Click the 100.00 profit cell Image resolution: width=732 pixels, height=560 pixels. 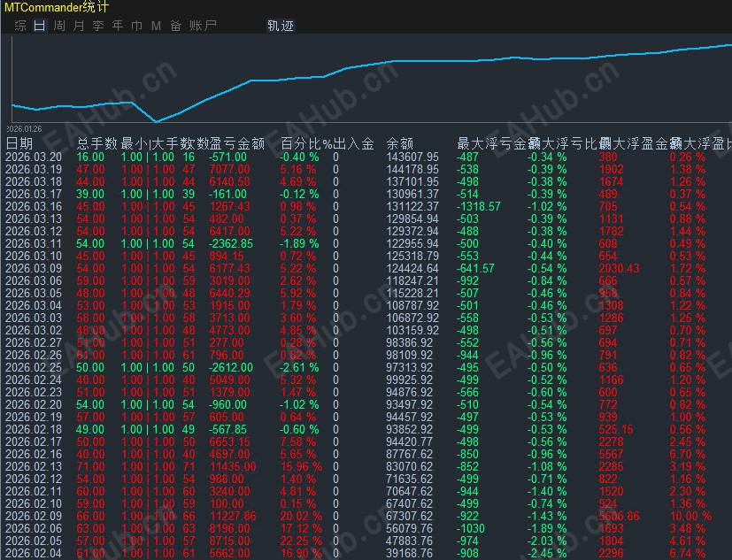click(x=227, y=503)
